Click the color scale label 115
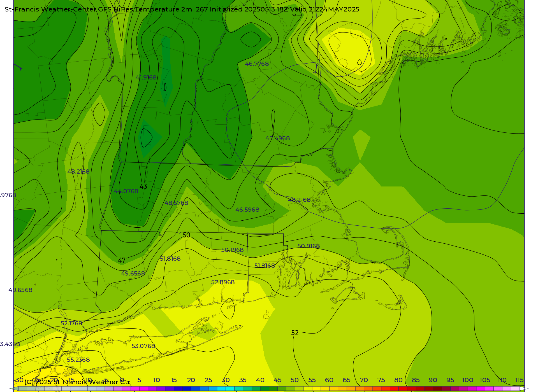Viewport: 538px width, 392px height. click(x=520, y=380)
